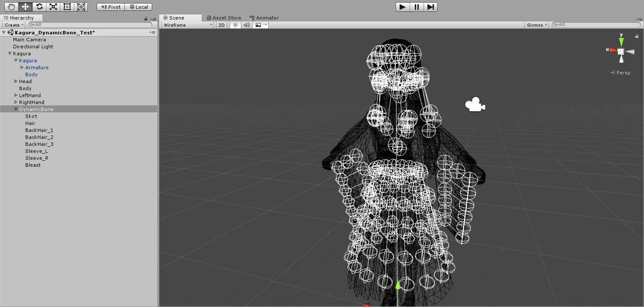Toggle scene effects image icon
This screenshot has height=307, width=644.
click(x=258, y=25)
